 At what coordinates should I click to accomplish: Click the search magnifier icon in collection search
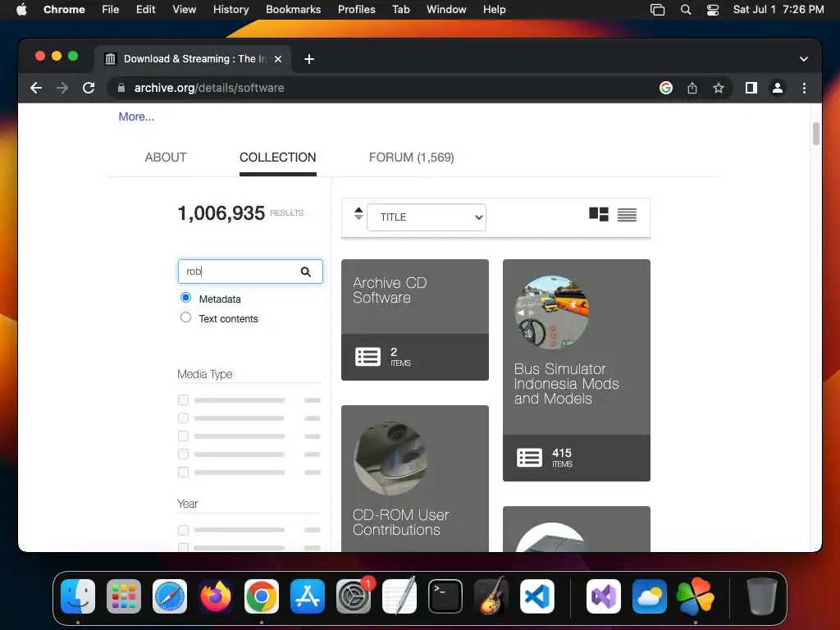pyautogui.click(x=305, y=272)
